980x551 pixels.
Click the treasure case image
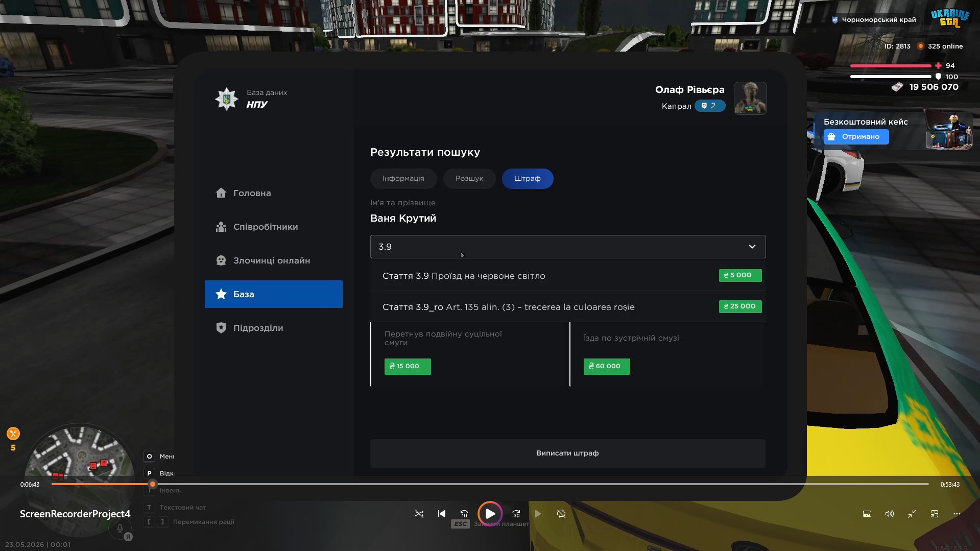pos(949,131)
